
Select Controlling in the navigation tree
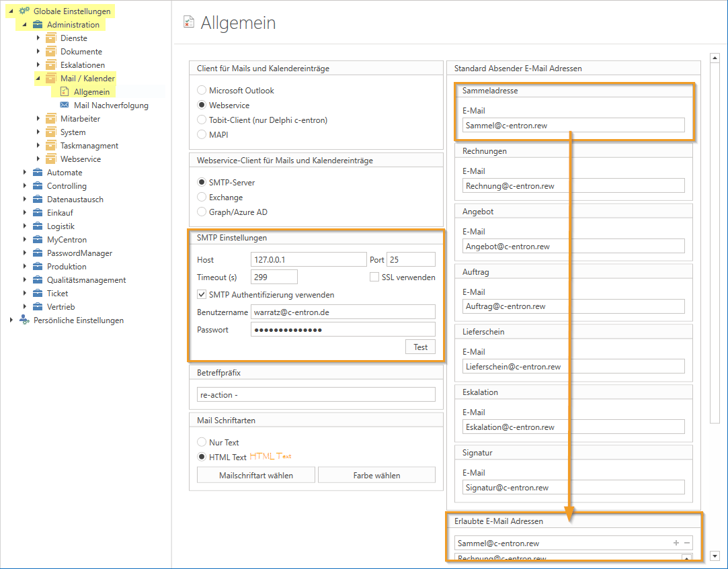point(67,186)
